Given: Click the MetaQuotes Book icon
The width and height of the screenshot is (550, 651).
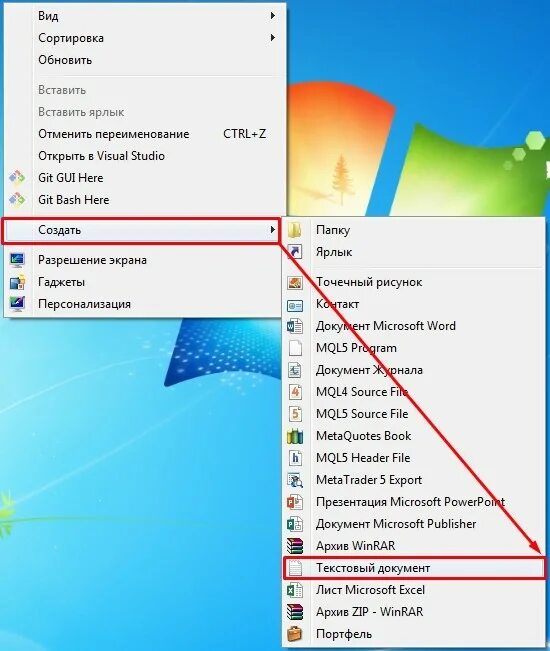Looking at the screenshot, I should pyautogui.click(x=295, y=436).
